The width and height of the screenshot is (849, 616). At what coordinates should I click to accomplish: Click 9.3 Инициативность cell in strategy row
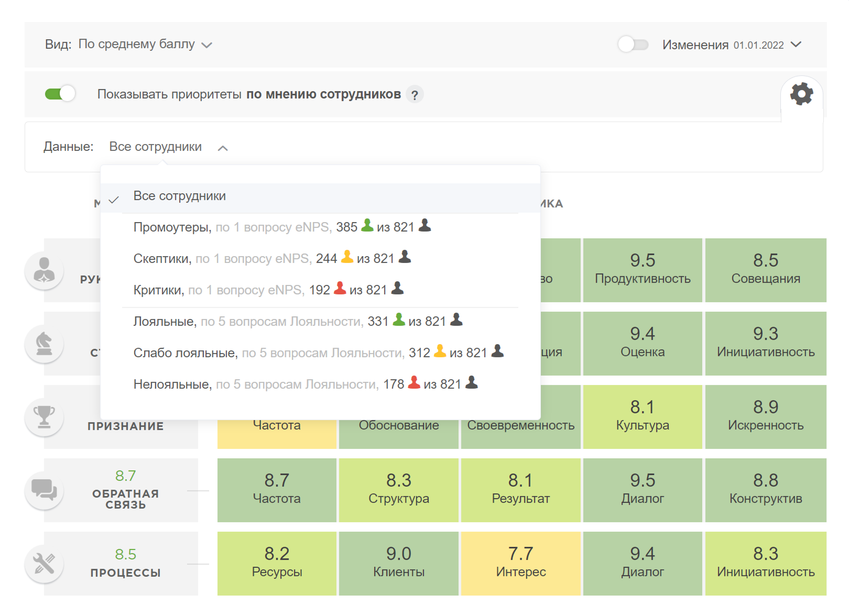(x=765, y=343)
